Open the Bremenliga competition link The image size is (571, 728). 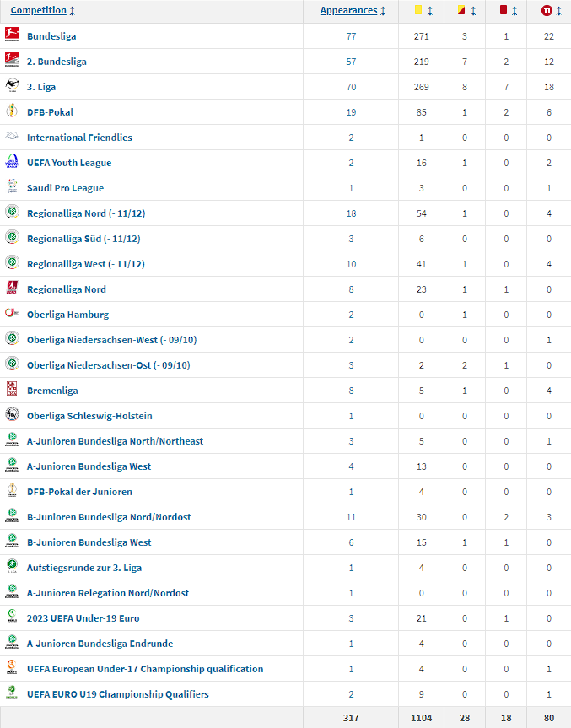coord(52,391)
